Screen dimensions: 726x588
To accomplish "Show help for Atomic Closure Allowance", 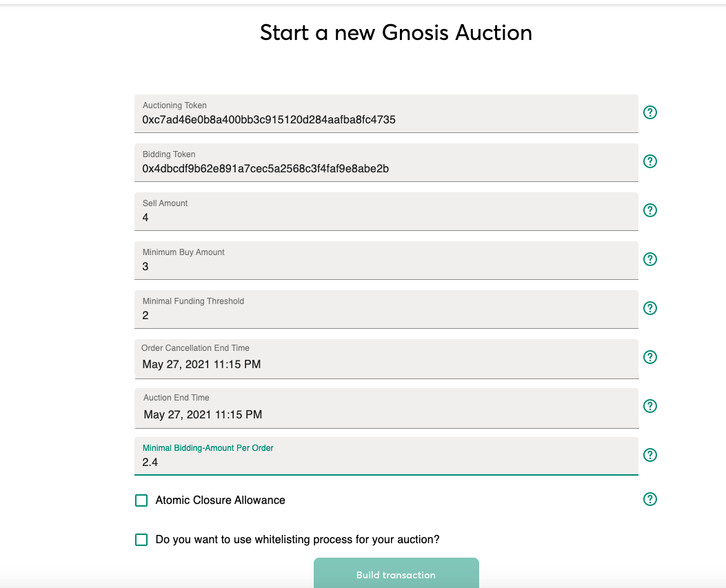I will pyautogui.click(x=649, y=499).
